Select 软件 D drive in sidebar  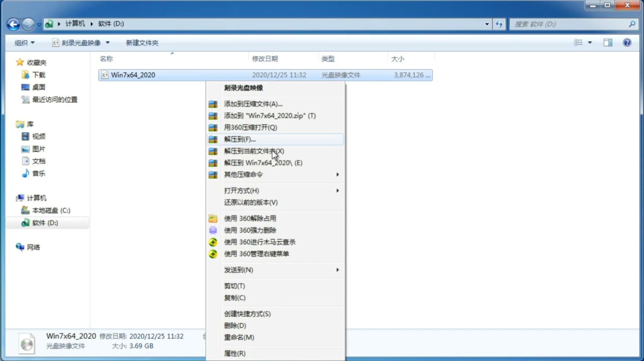click(x=44, y=222)
